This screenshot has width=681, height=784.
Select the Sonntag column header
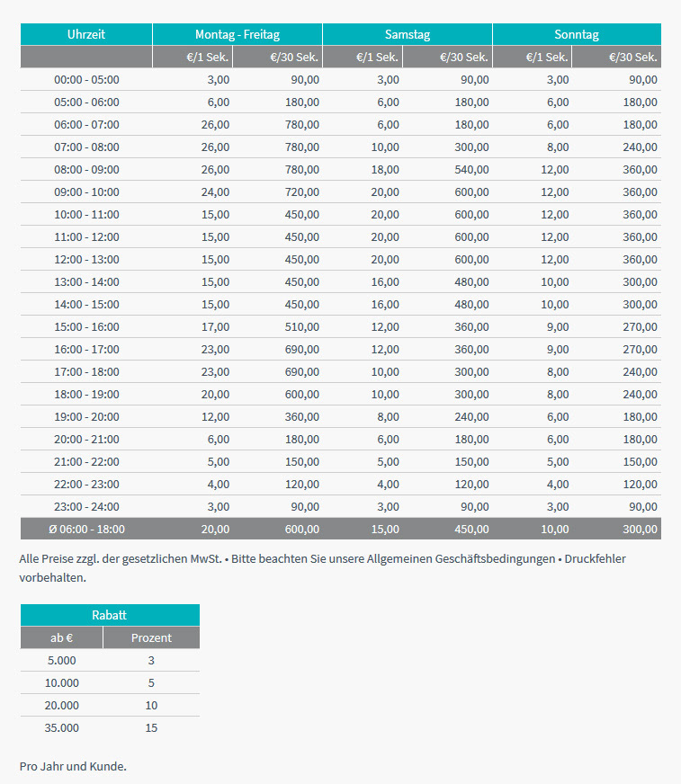click(x=577, y=34)
